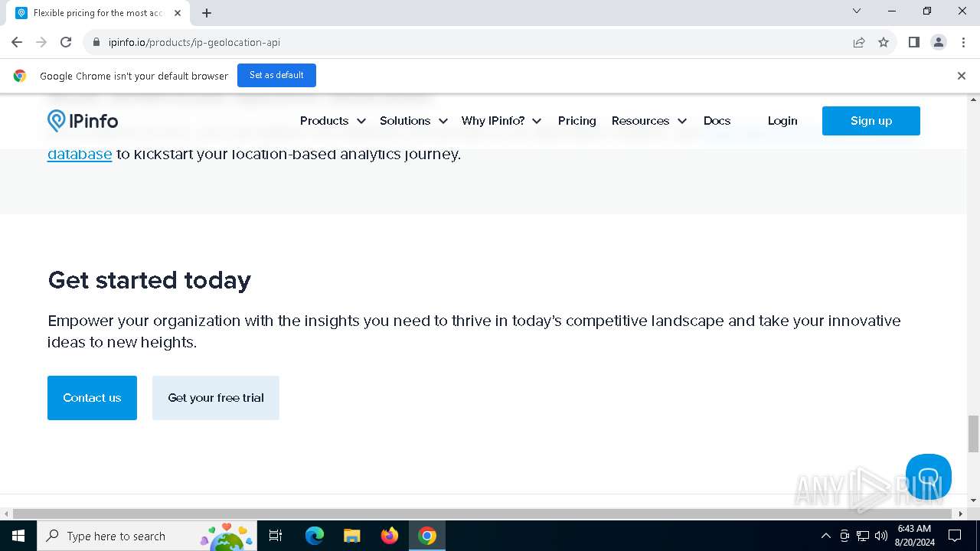The width and height of the screenshot is (980, 551).
Task: Open volume control in system tray
Action: tap(881, 536)
